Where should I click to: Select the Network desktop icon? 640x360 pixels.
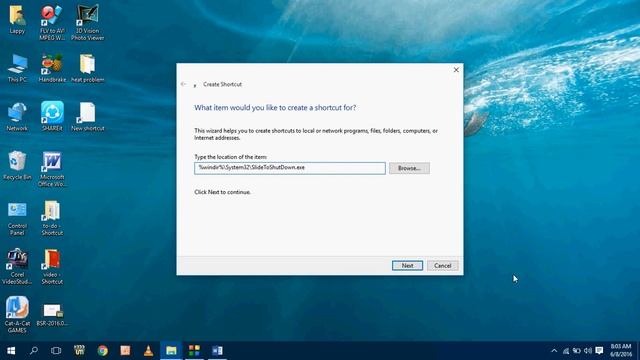click(x=17, y=117)
